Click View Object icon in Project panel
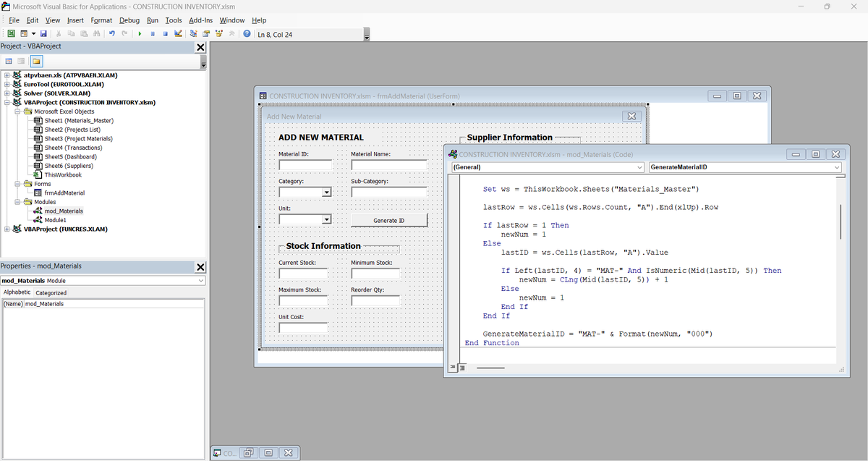Viewport: 868px width, 461px height. click(x=21, y=61)
